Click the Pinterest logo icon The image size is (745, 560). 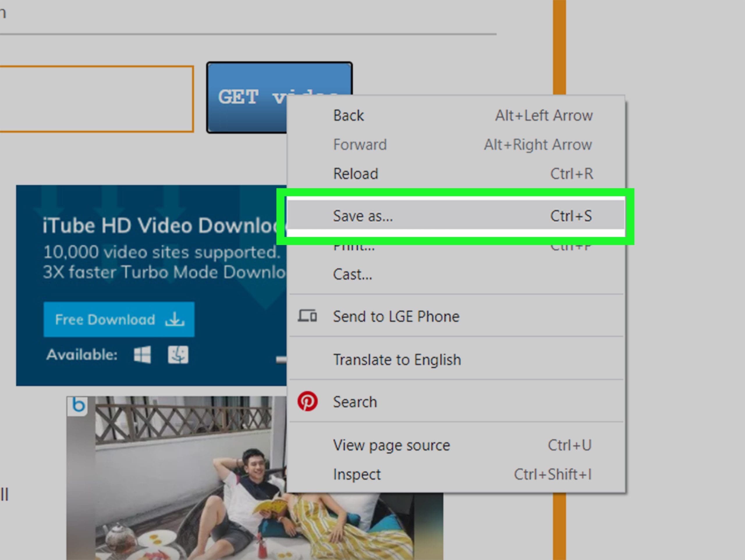(307, 401)
